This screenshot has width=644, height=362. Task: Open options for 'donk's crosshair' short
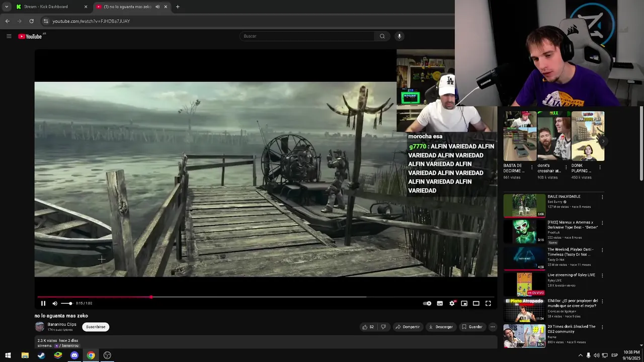click(x=566, y=167)
